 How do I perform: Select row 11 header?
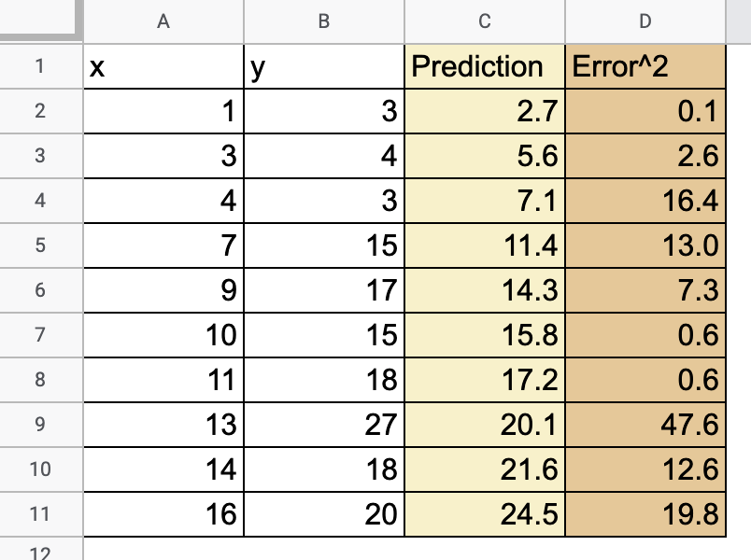click(x=42, y=514)
